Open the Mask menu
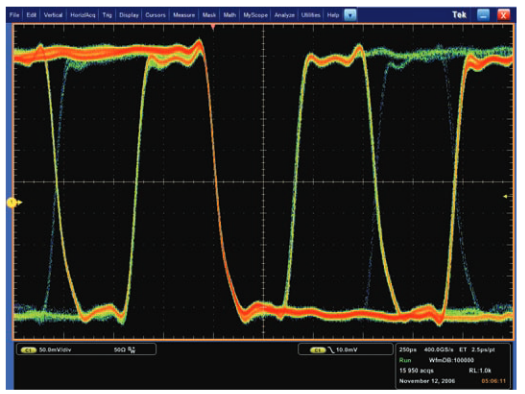Screen dimensions: 525x394 [x=209, y=15]
